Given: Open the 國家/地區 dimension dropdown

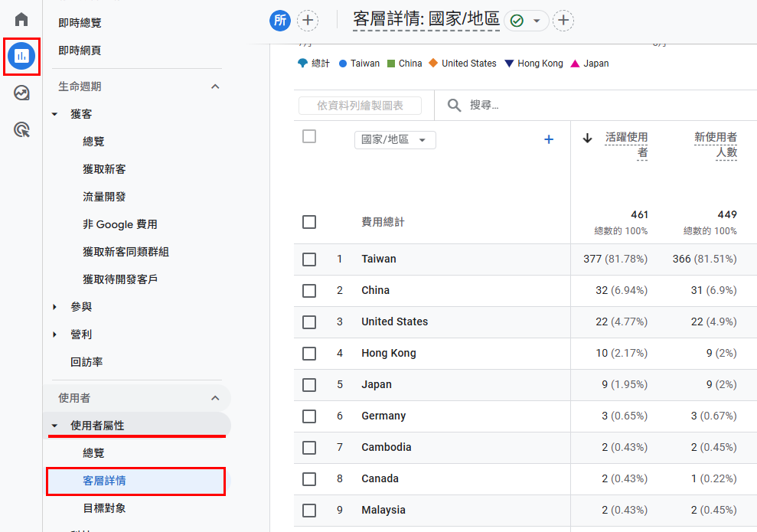Looking at the screenshot, I should pos(395,140).
